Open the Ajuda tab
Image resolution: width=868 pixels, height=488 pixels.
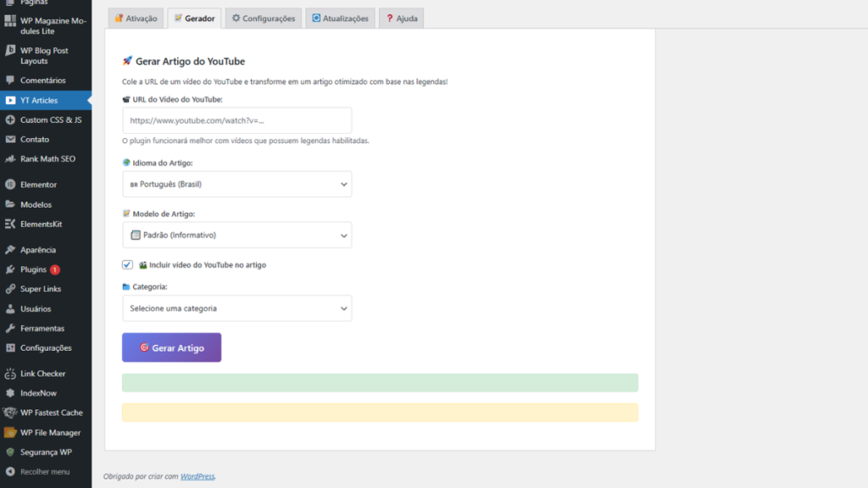tap(401, 19)
